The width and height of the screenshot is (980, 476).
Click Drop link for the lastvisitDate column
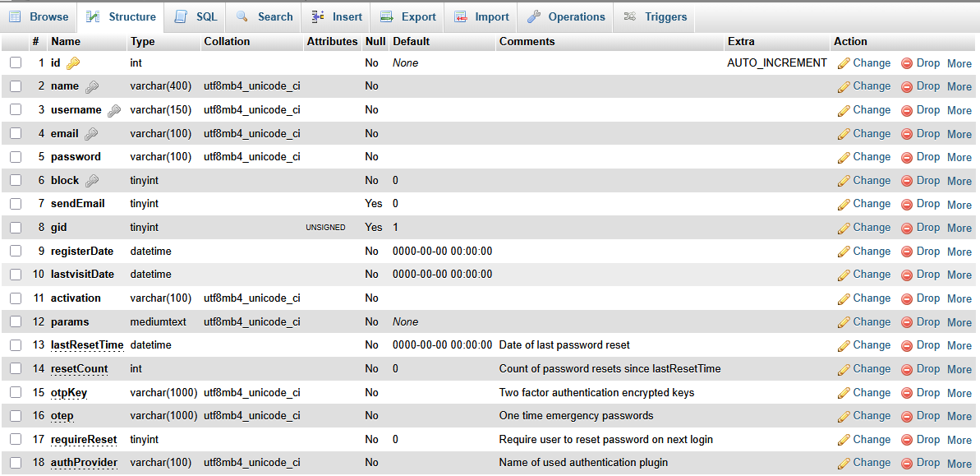(x=927, y=275)
